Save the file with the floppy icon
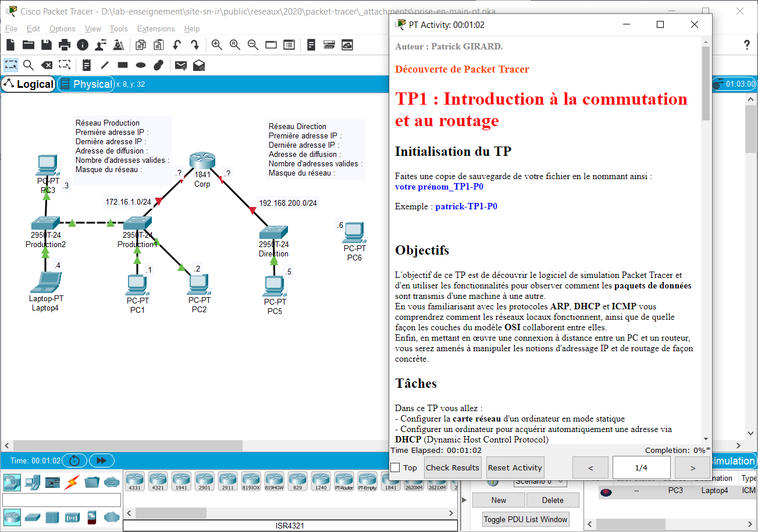 point(47,45)
